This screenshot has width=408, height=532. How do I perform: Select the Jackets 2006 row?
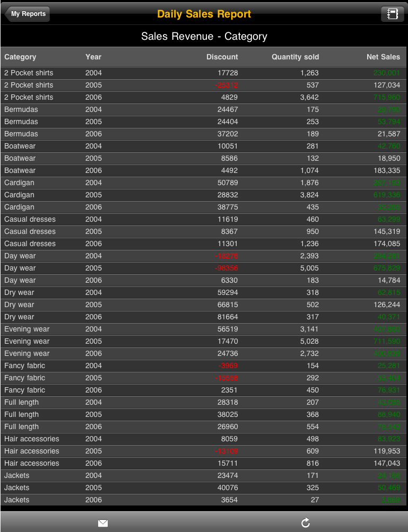tap(204, 500)
